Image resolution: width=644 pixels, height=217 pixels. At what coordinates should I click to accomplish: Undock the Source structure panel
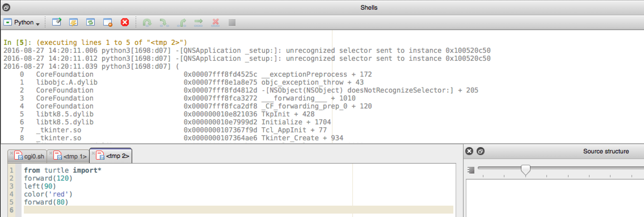481,151
